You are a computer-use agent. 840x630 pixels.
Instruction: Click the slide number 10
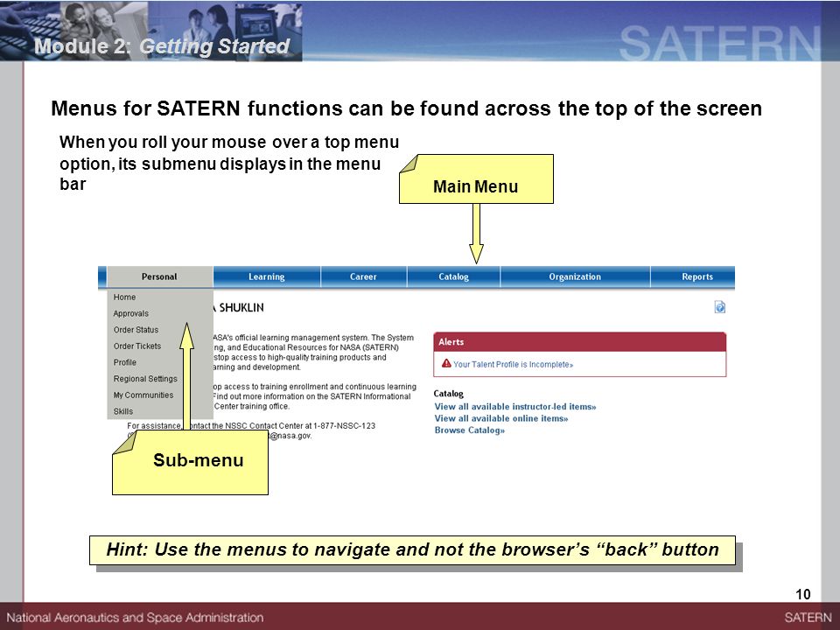[x=803, y=594]
